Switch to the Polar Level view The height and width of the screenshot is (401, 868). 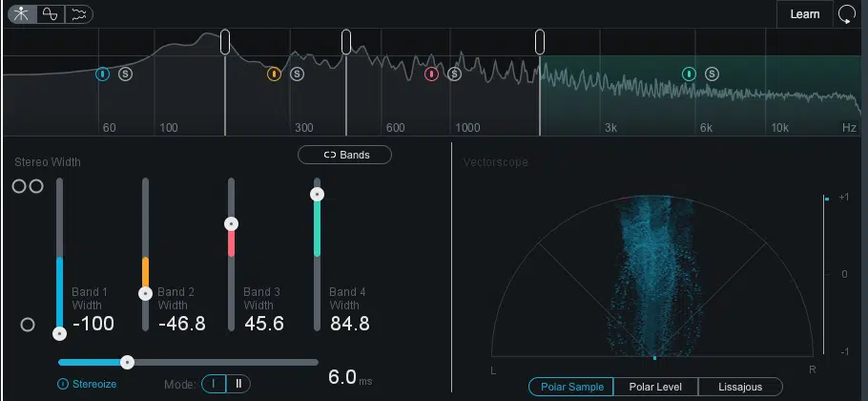coord(656,387)
